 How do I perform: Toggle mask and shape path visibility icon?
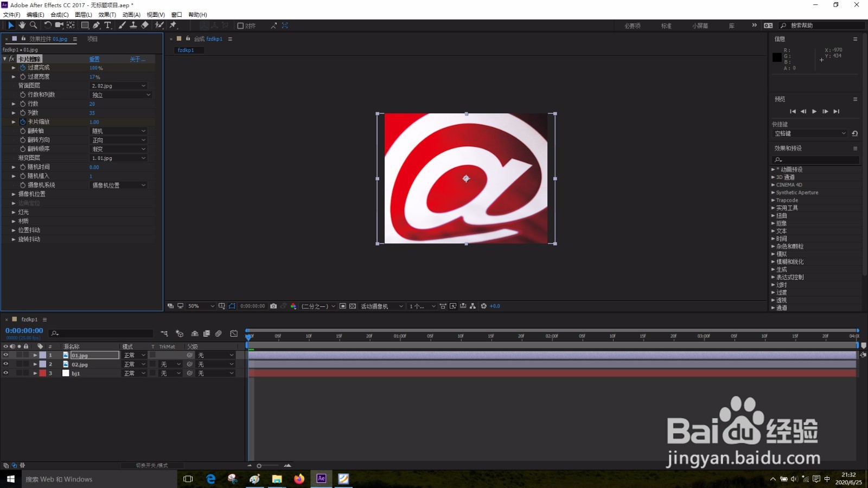click(x=232, y=306)
